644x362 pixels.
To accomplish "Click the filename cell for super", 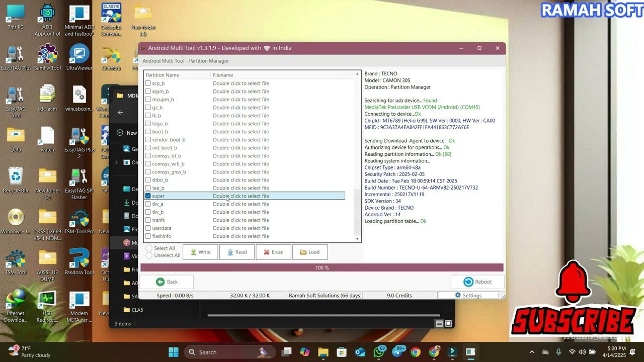I will [x=278, y=196].
